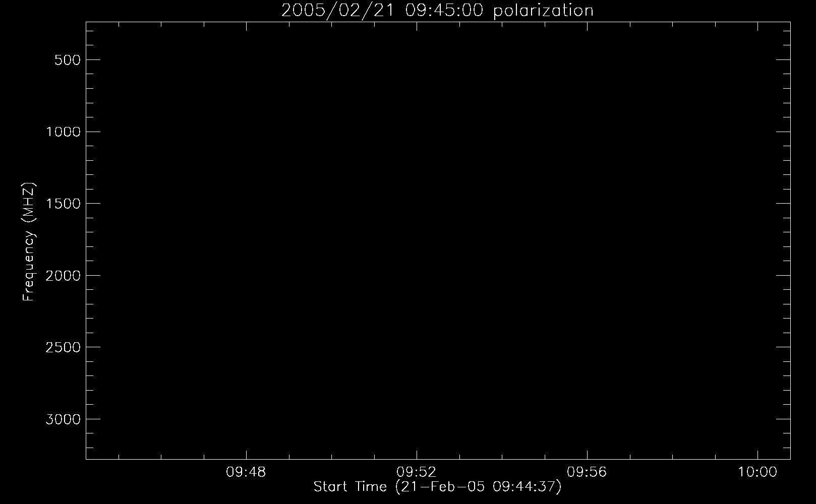Select the 1500 frequency axis label
Viewport: 816px width, 504px height.
coord(63,204)
